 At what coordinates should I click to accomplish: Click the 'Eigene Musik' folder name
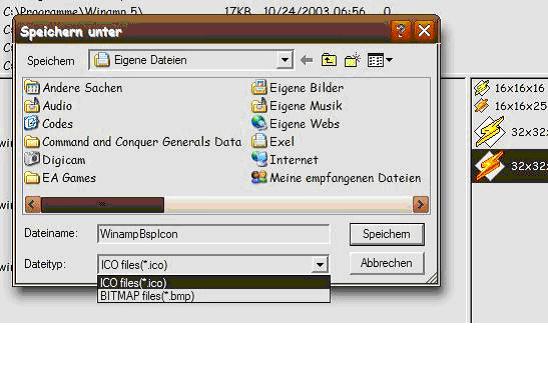click(306, 106)
